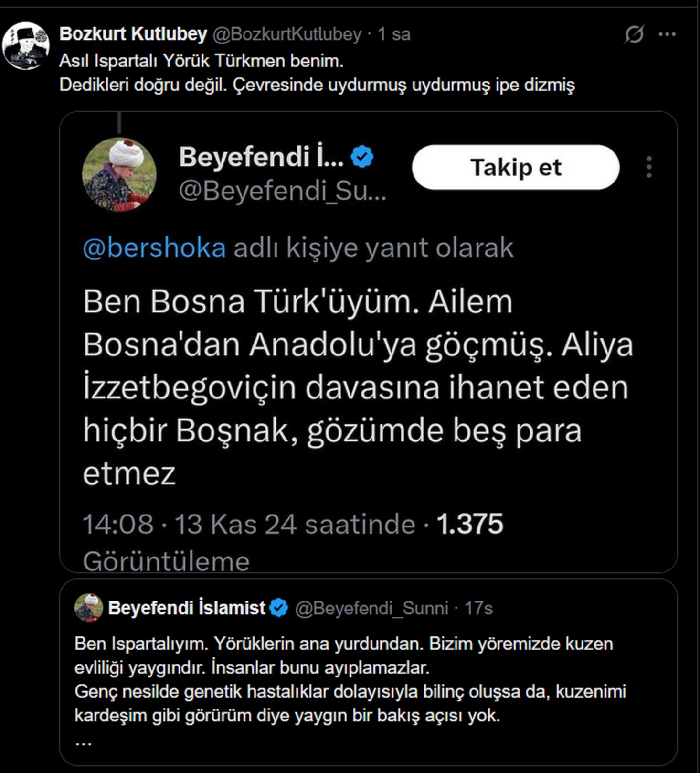The height and width of the screenshot is (773, 700).
Task: Click the 17s timestamp in quoted tweet
Action: coord(478,608)
